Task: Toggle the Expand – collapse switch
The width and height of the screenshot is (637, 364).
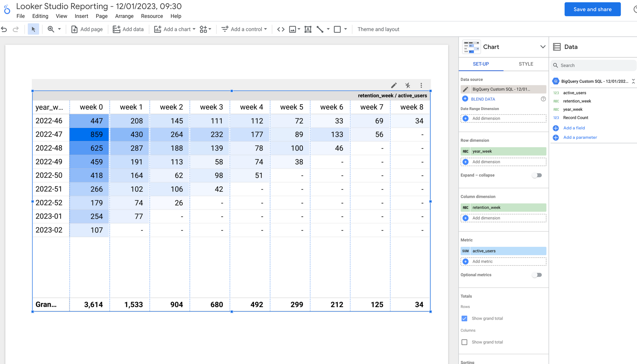Action: (x=537, y=175)
